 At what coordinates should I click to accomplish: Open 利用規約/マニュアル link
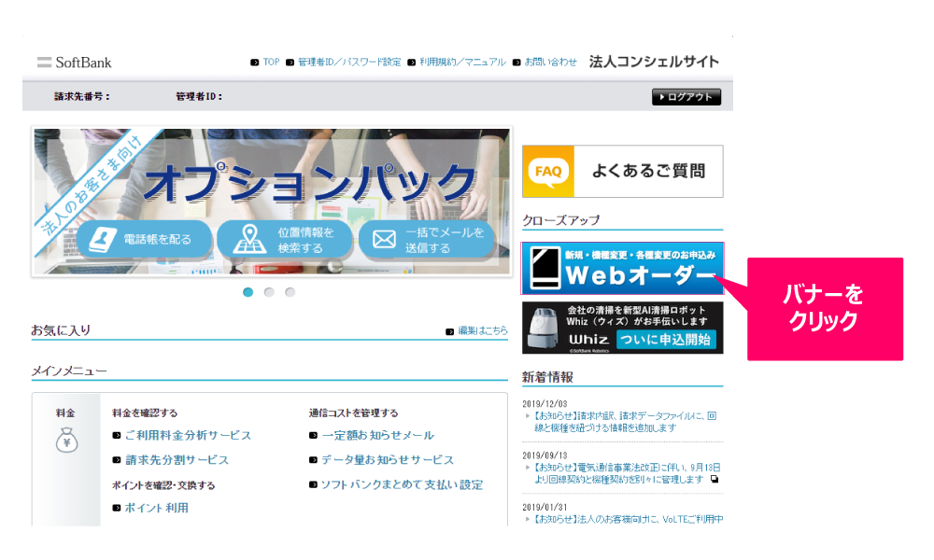pos(462,62)
